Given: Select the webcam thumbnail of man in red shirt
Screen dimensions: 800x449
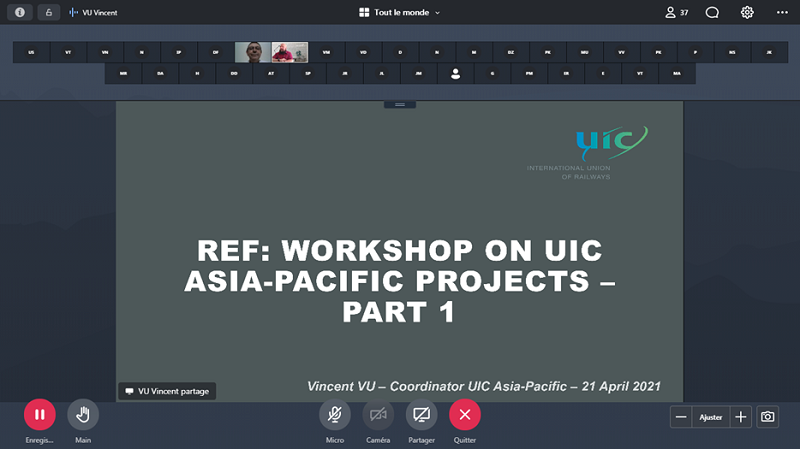Looking at the screenshot, I should pos(290,53).
